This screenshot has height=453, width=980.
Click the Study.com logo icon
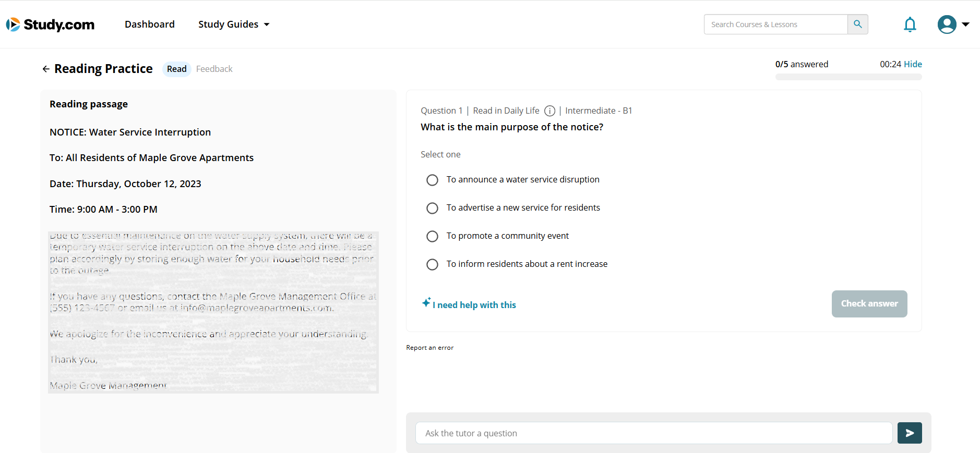pos(13,25)
